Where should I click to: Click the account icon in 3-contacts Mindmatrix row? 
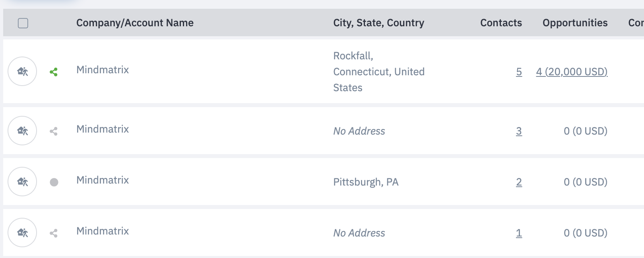pyautogui.click(x=22, y=131)
